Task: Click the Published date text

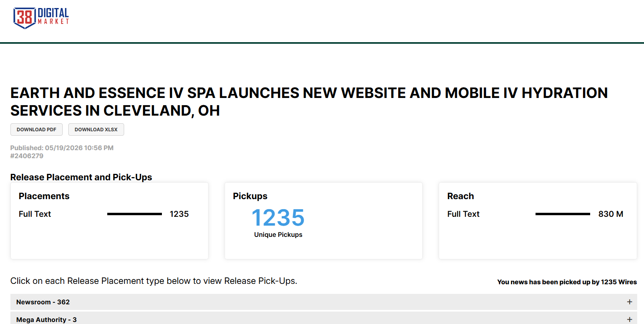Action: [62, 148]
